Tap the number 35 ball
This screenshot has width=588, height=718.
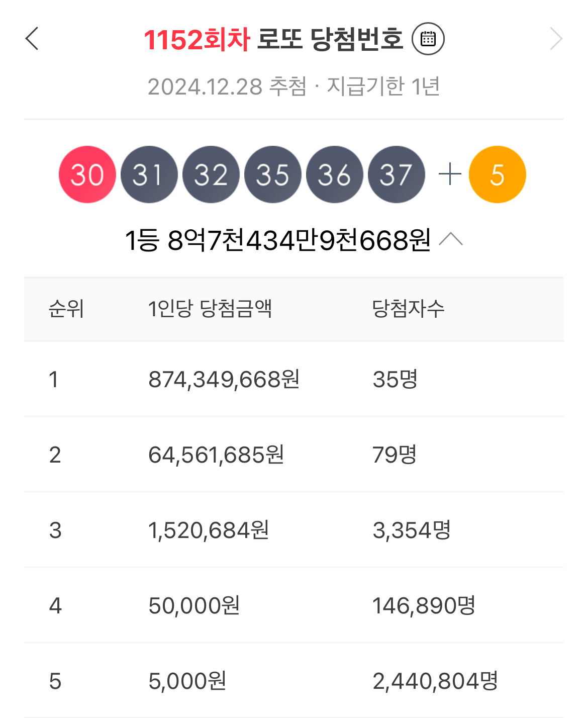pyautogui.click(x=273, y=174)
